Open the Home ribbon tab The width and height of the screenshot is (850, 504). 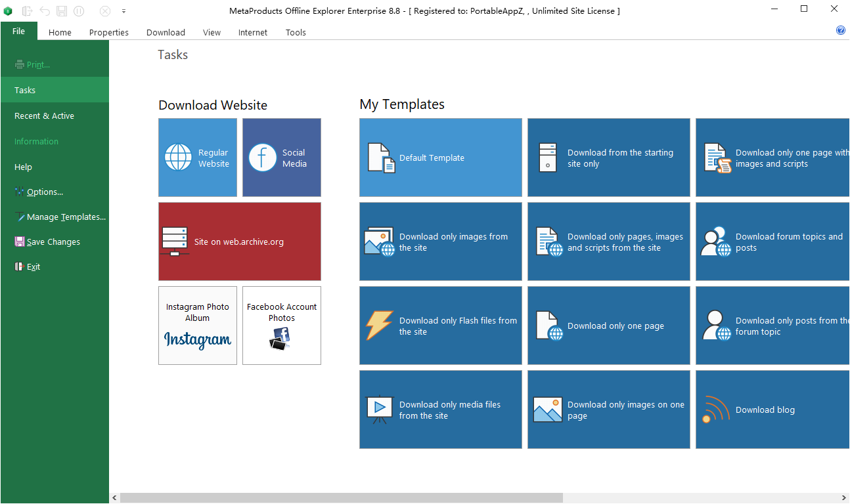60,32
